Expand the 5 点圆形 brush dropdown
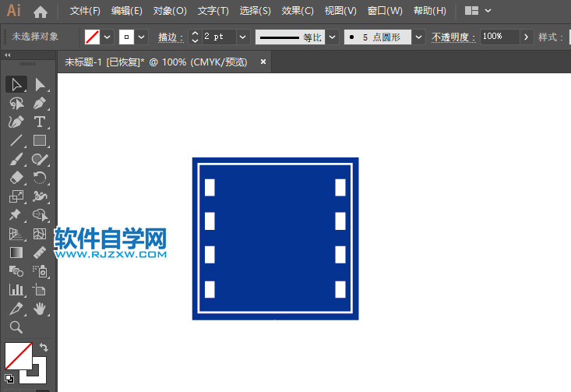This screenshot has height=392, width=571. [419, 37]
